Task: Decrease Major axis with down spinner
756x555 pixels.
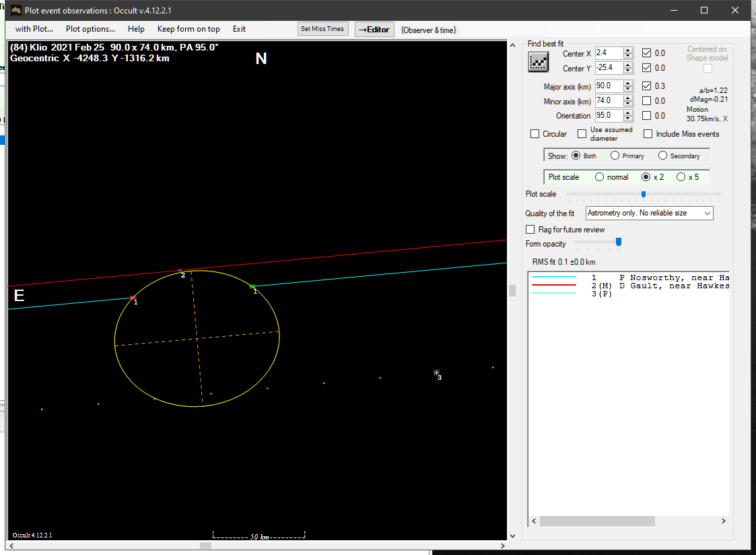Action: pos(627,89)
